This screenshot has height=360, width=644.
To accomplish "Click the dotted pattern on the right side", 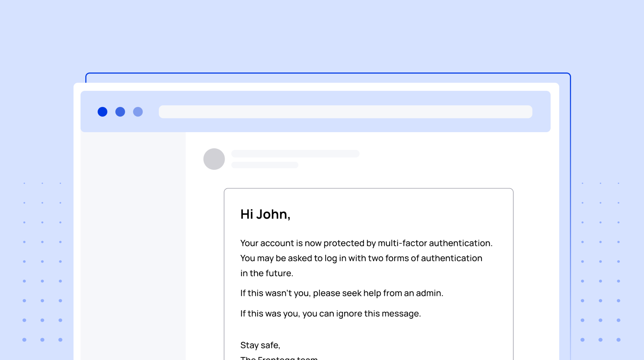I will click(x=601, y=261).
